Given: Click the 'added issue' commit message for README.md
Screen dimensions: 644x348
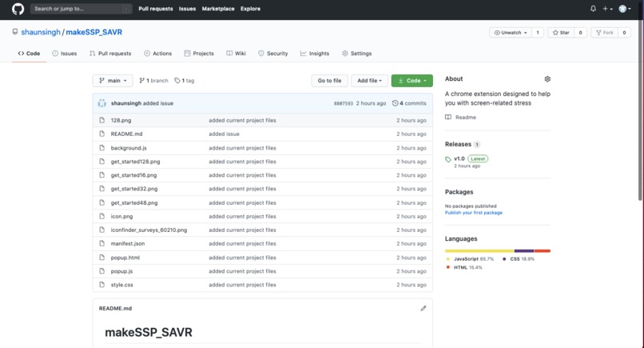Looking at the screenshot, I should tap(224, 134).
